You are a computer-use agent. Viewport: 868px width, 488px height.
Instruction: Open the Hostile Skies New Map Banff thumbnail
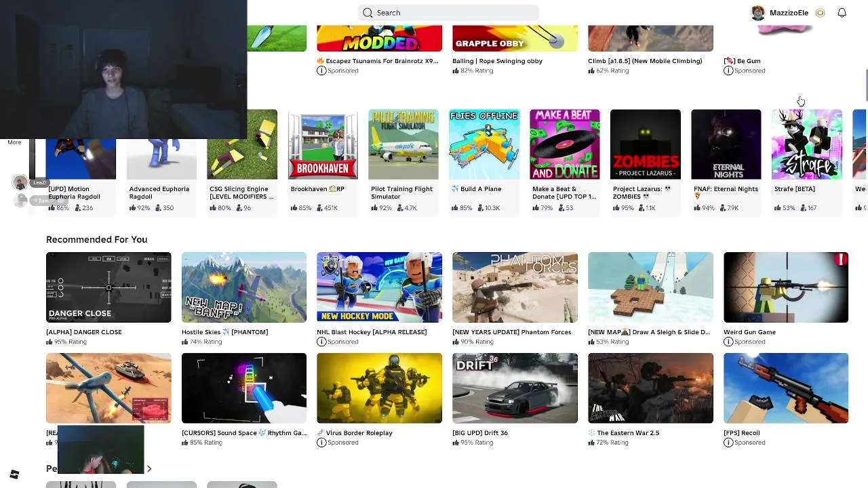click(x=244, y=287)
